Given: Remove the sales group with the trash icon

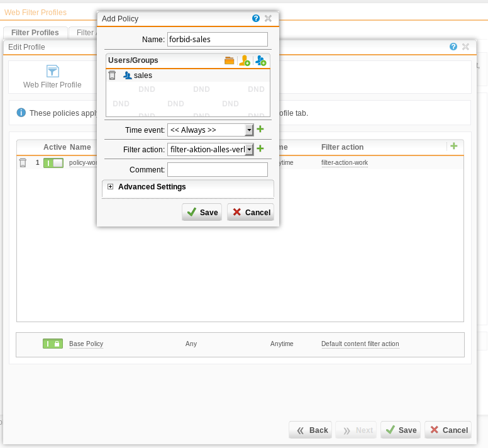Looking at the screenshot, I should click(112, 76).
